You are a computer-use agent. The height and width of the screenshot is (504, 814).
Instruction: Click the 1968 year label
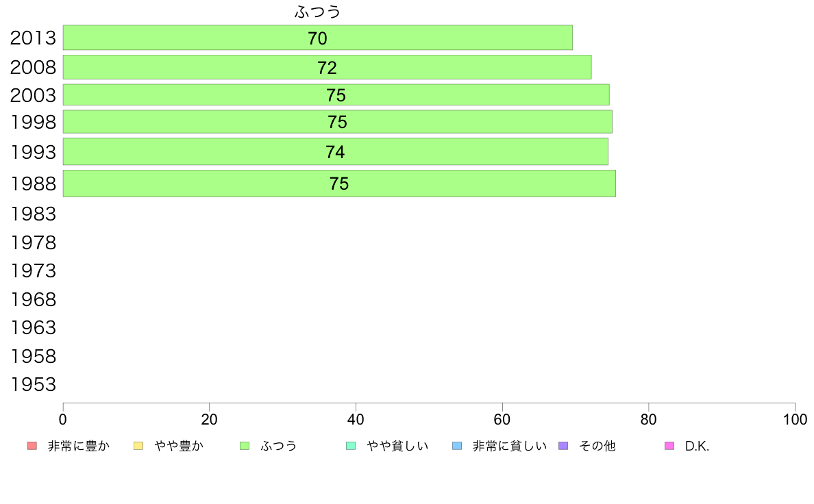click(x=33, y=299)
